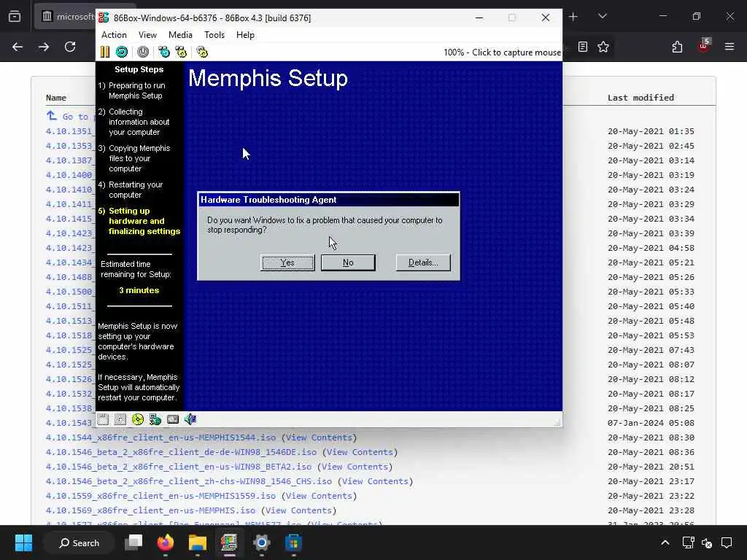Open the browser new tab plus button
Viewport: 747px width, 560px height.
tap(573, 17)
